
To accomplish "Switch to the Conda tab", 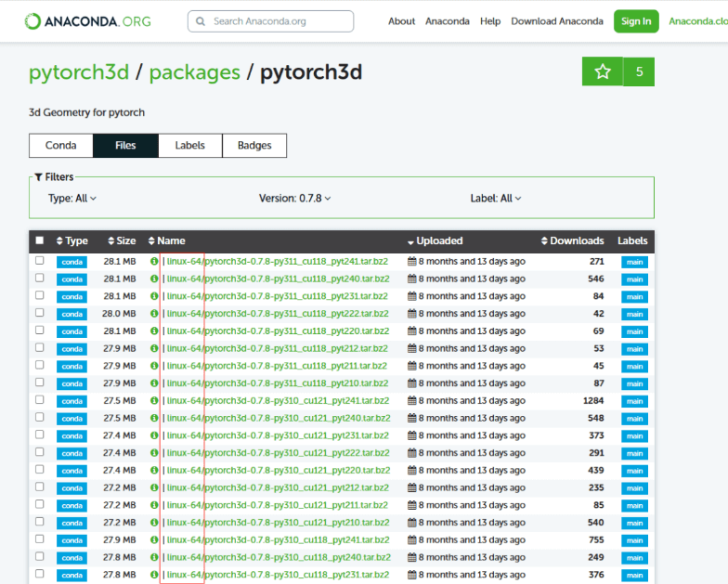I will 61,146.
